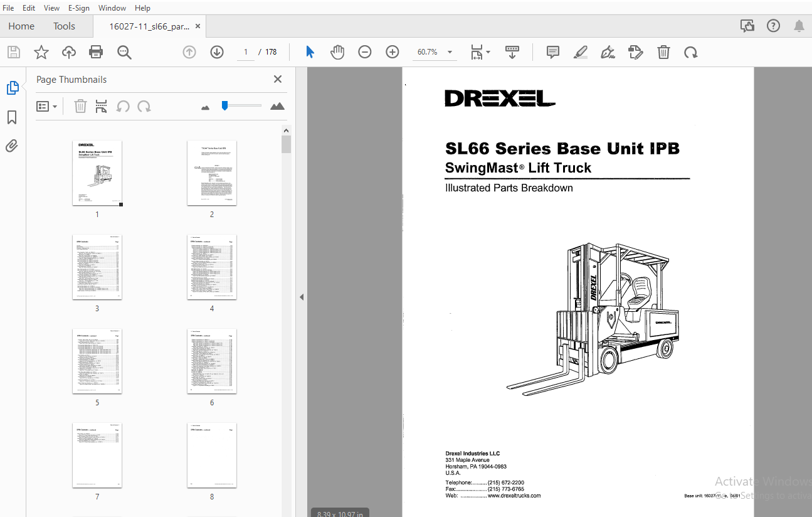Reduce thumbnail size mountain icon
Screen dimensions: 812x517
205,107
